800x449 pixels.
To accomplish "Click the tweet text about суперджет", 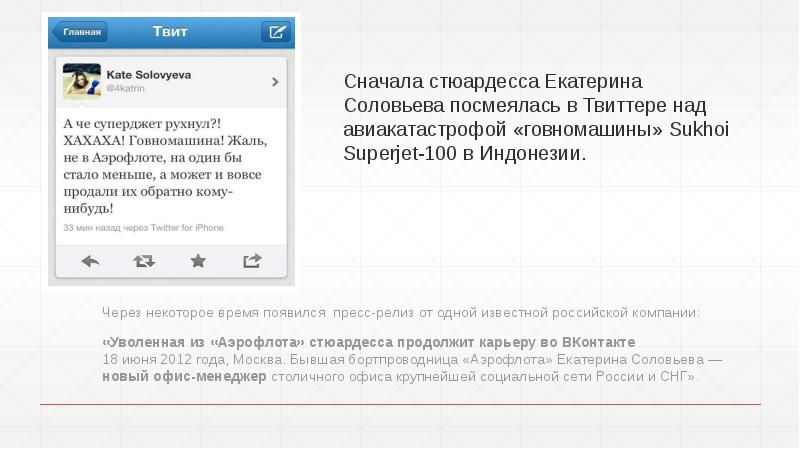I will tap(165, 166).
